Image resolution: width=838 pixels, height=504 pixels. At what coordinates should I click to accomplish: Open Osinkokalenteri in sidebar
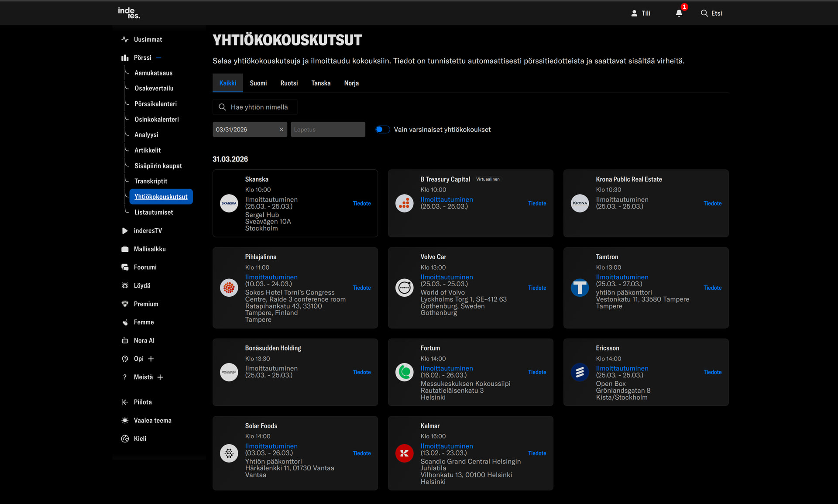(156, 119)
